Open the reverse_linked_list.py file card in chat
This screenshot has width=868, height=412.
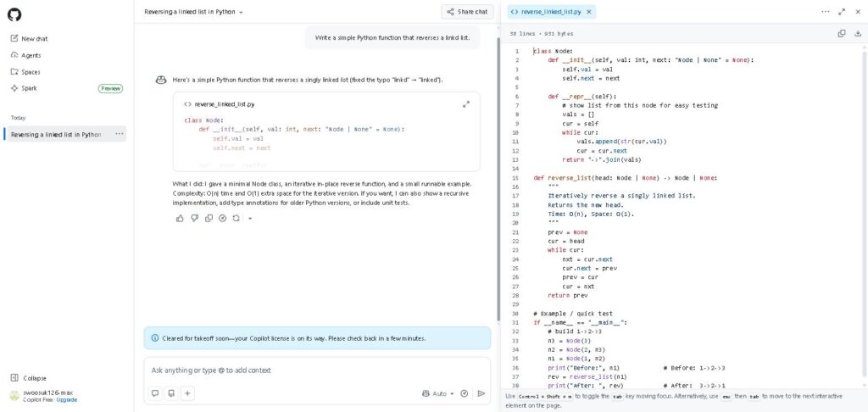(x=326, y=131)
